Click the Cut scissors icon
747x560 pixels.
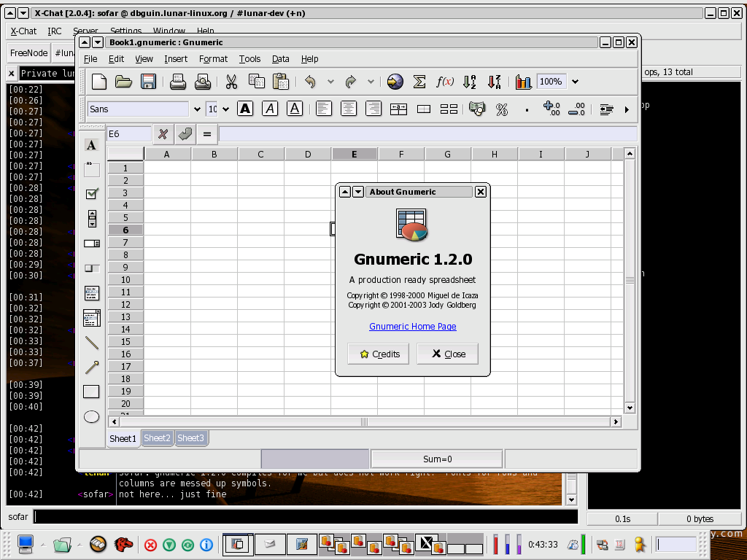click(231, 82)
